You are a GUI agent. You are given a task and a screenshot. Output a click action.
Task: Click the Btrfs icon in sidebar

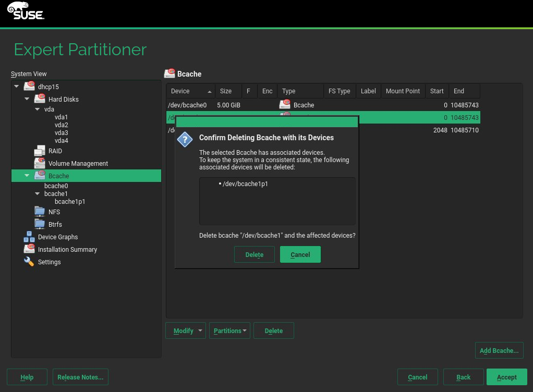coord(40,224)
